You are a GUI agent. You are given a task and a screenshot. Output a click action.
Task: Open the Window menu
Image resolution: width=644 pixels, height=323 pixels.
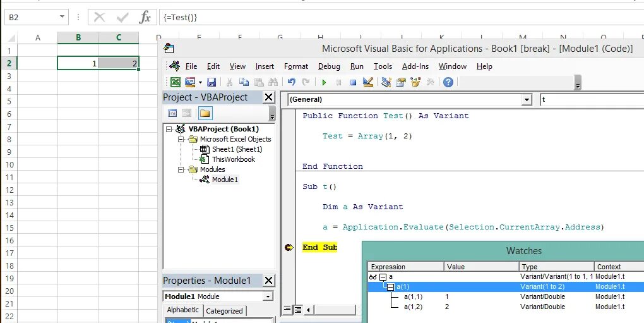[453, 66]
